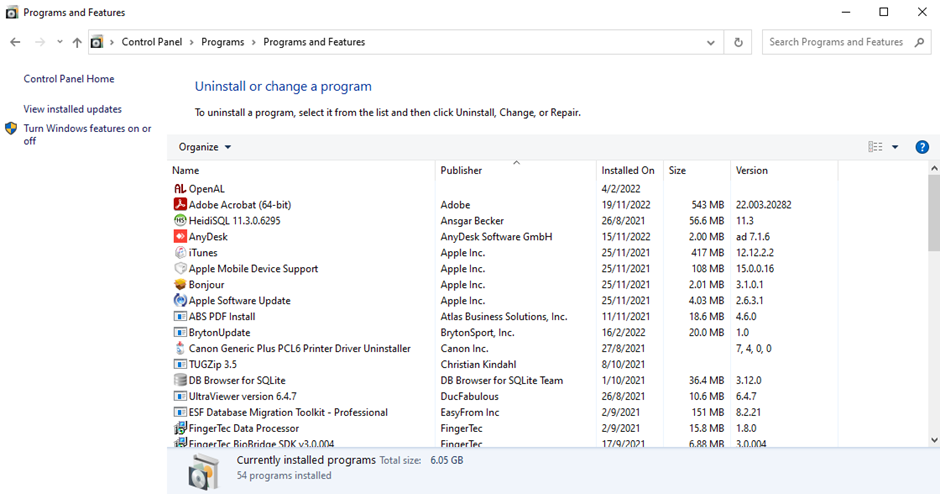Open the recent locations dropdown arrow
940x494 pixels.
click(59, 42)
